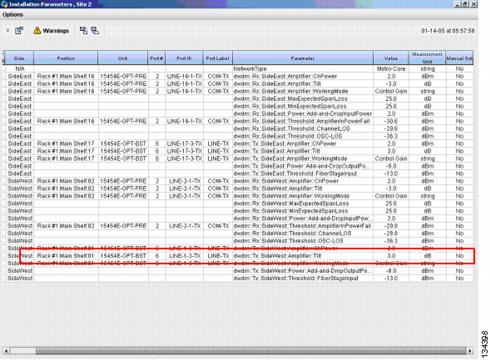Click the second tree layout icon after Warnings
The width and height of the screenshot is (490, 360).
(x=95, y=31)
